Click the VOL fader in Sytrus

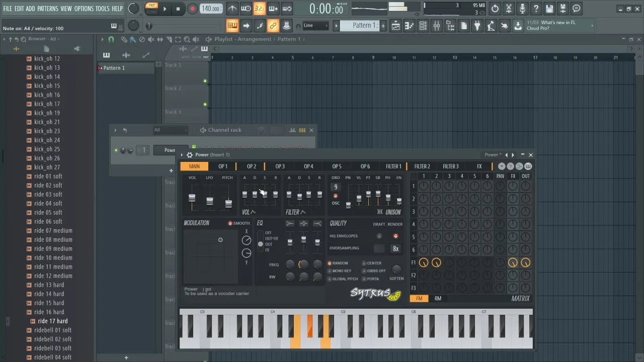[x=192, y=197]
